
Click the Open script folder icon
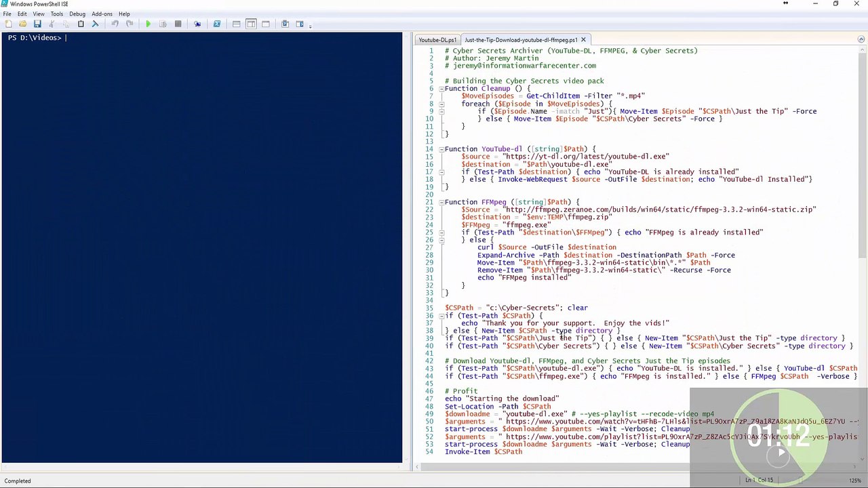[x=22, y=24]
